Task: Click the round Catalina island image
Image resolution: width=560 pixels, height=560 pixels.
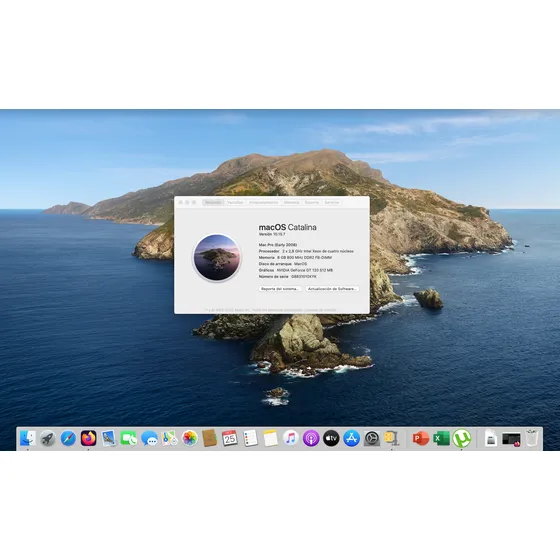Action: (217, 257)
